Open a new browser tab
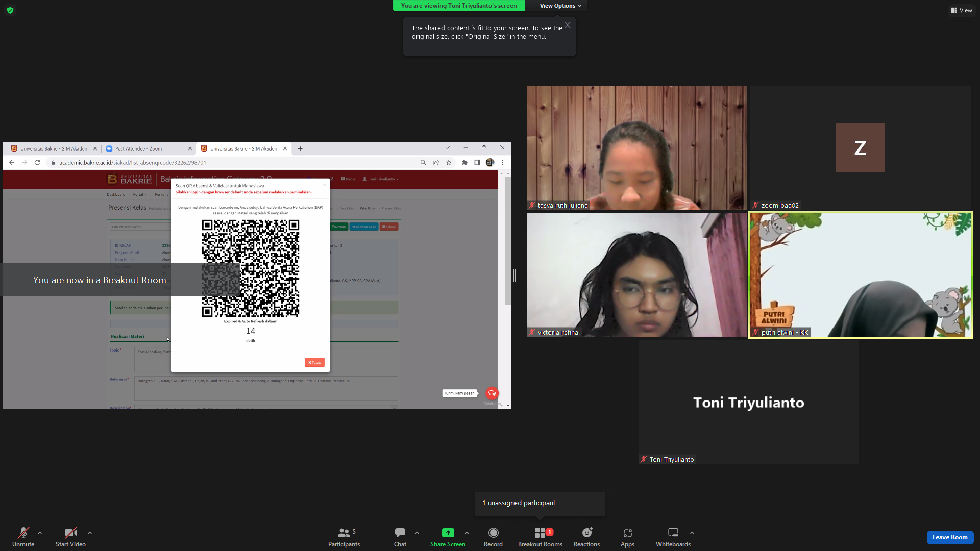 (300, 149)
